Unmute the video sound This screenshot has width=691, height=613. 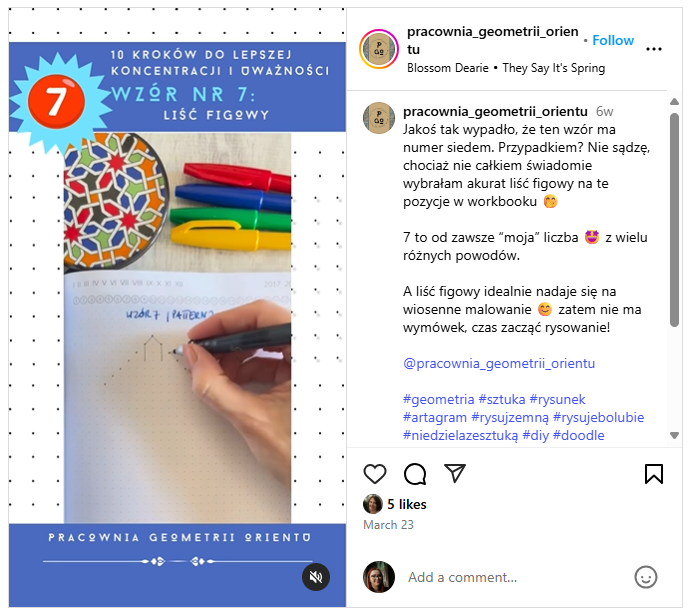tap(316, 577)
